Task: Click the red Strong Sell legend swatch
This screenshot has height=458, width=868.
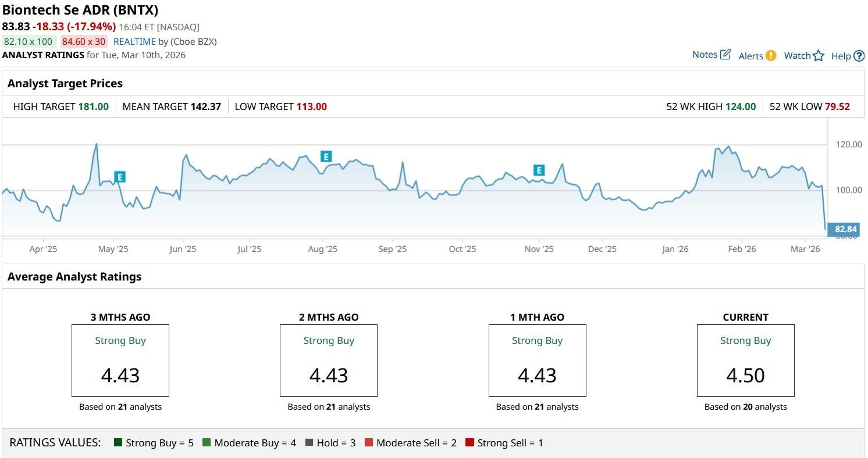Action: click(469, 443)
